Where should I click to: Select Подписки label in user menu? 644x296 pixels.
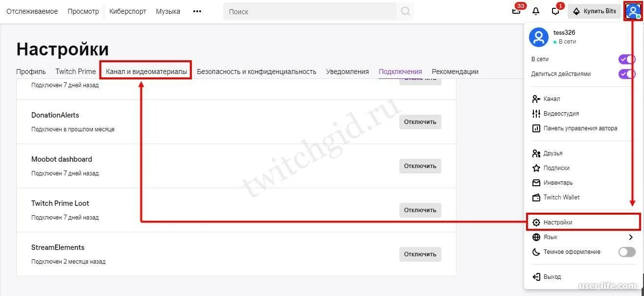[556, 168]
